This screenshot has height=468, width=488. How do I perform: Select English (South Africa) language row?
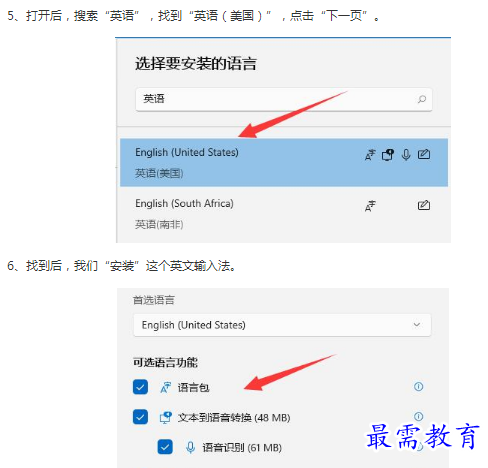(x=284, y=214)
